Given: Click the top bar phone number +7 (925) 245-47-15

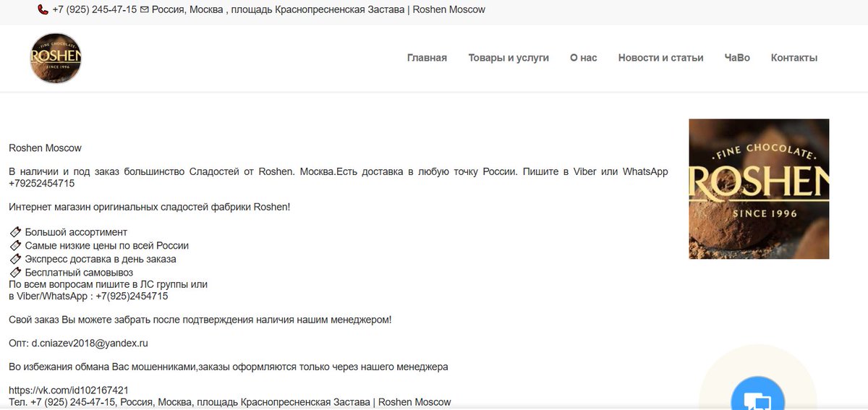Looking at the screenshot, I should click(95, 10).
